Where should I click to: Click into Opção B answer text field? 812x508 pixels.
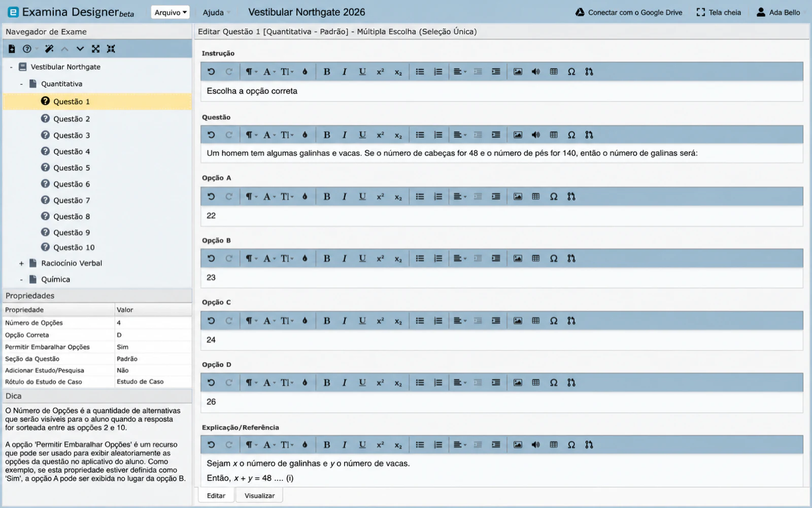pyautogui.click(x=501, y=277)
